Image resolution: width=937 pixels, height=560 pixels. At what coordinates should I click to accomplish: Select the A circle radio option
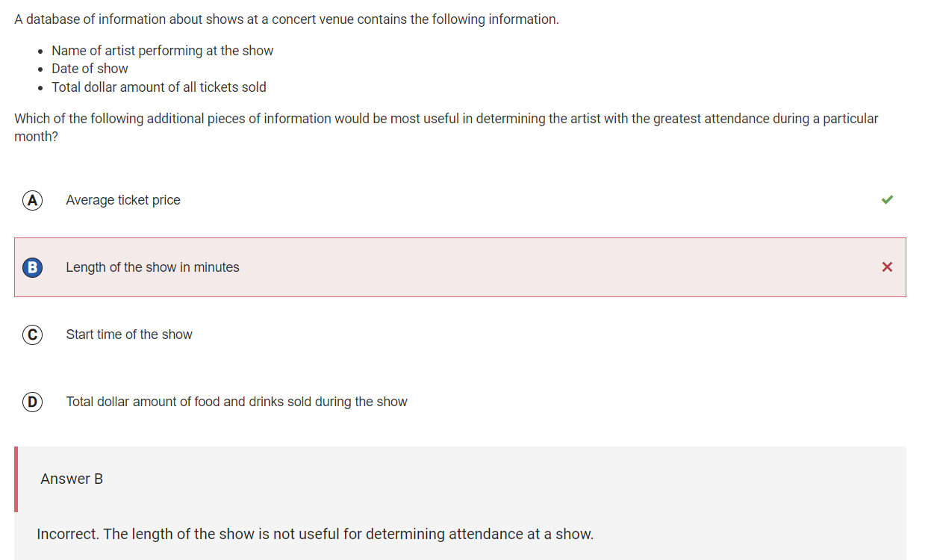[x=32, y=200]
